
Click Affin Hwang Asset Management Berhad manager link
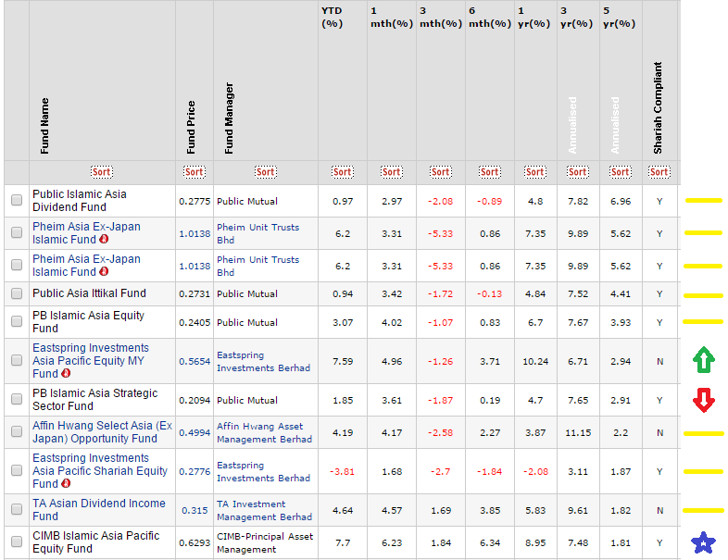264,432
